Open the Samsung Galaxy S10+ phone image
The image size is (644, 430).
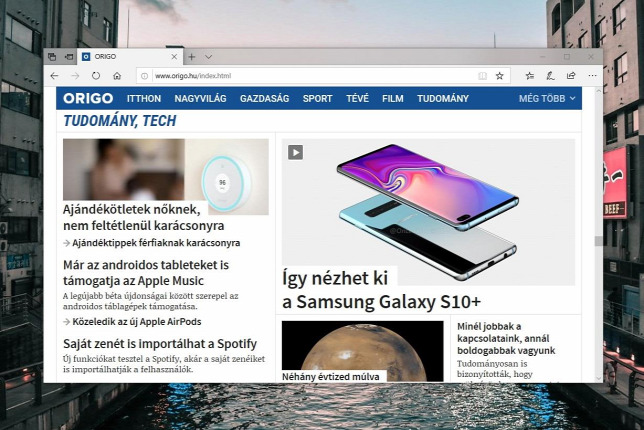(428, 212)
